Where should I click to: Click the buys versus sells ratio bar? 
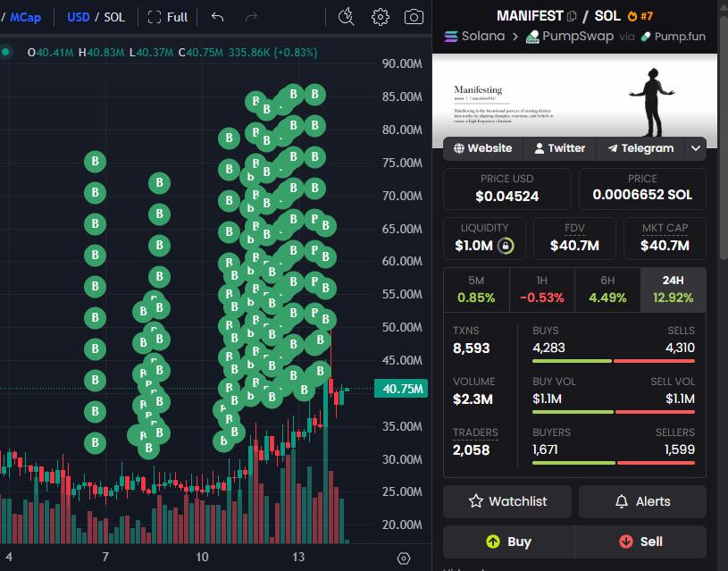(614, 361)
